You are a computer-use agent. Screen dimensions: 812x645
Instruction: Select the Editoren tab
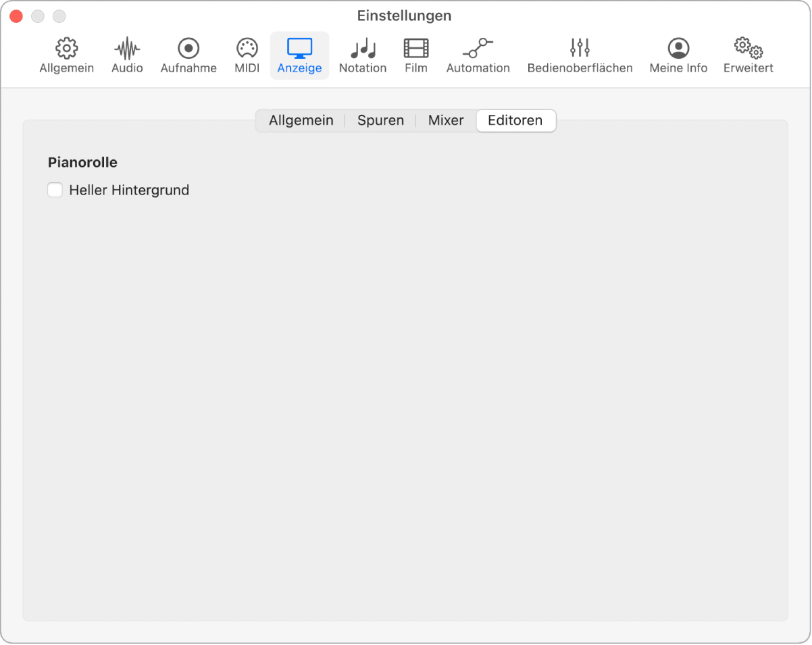click(515, 121)
